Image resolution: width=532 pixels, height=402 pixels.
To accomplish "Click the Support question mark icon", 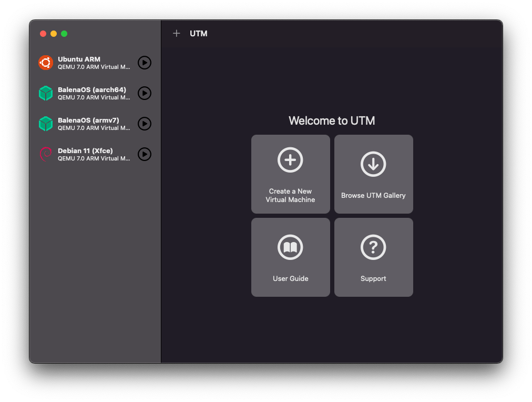I will 373,247.
